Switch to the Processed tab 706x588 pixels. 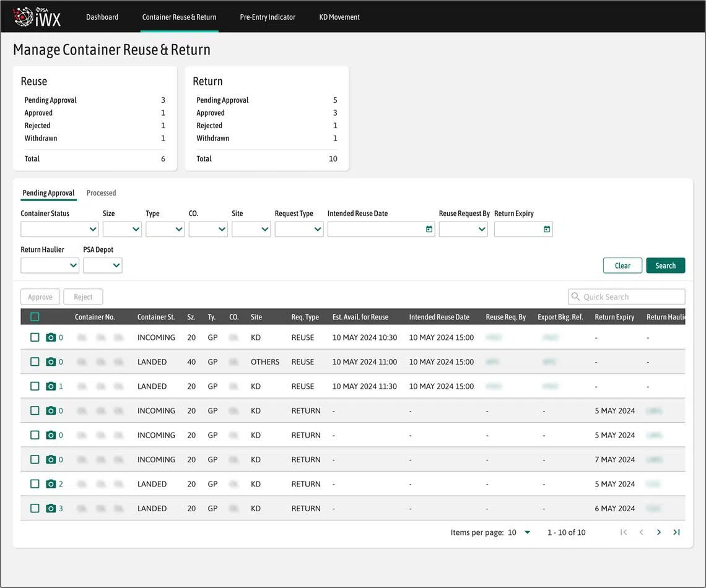(x=101, y=193)
